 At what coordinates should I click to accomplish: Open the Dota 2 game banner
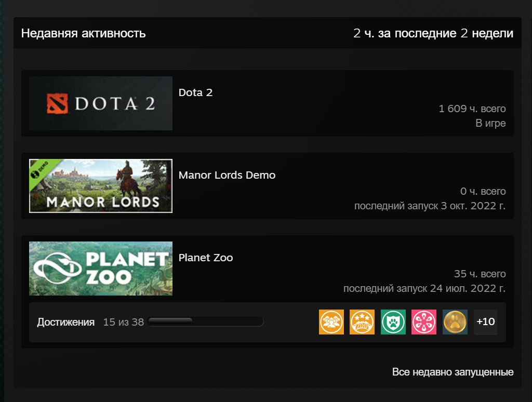point(101,103)
